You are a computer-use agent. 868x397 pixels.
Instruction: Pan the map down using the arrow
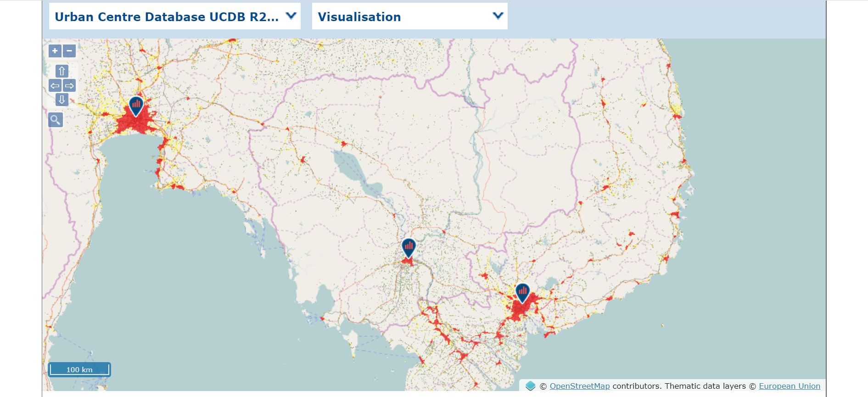pyautogui.click(x=62, y=100)
